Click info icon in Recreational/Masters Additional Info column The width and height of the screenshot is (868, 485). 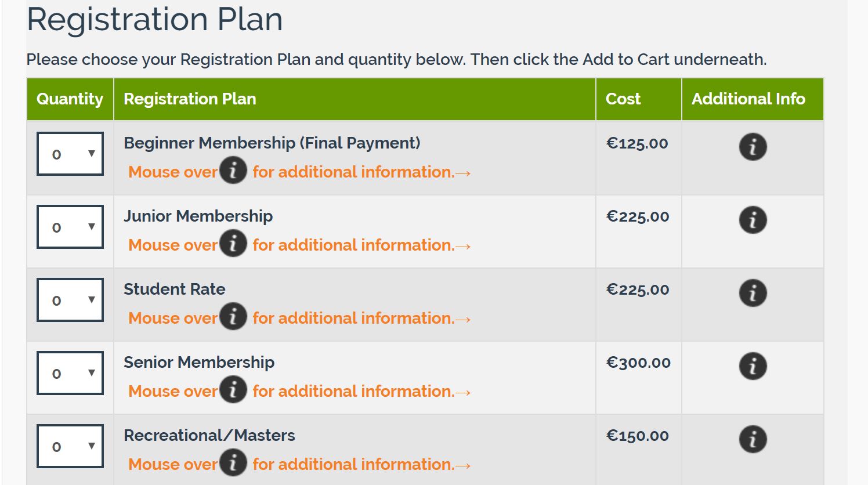coord(753,439)
